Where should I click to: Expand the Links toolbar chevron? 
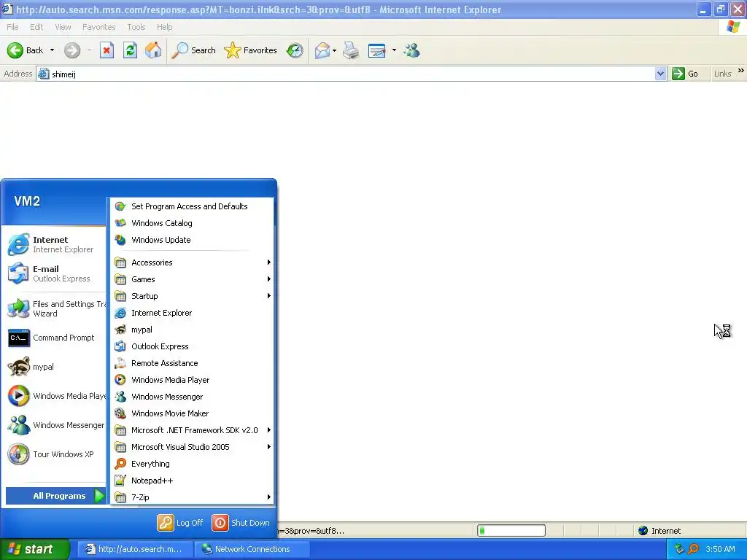[x=741, y=71]
